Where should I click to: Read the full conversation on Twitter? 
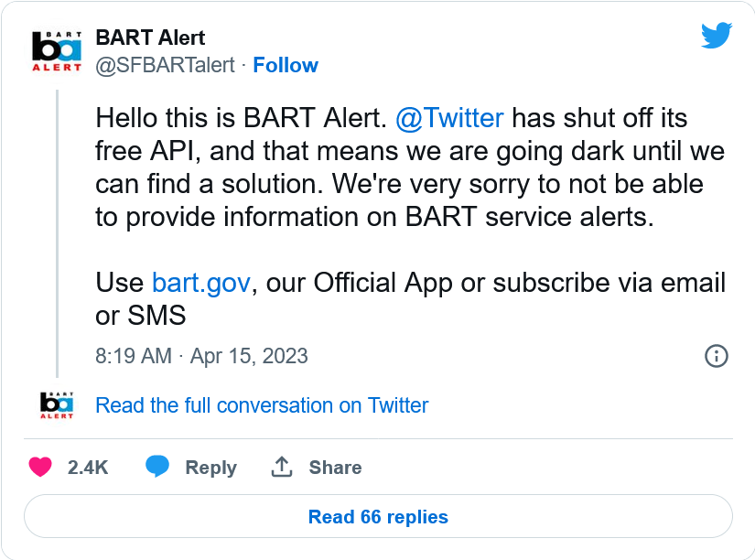262,405
